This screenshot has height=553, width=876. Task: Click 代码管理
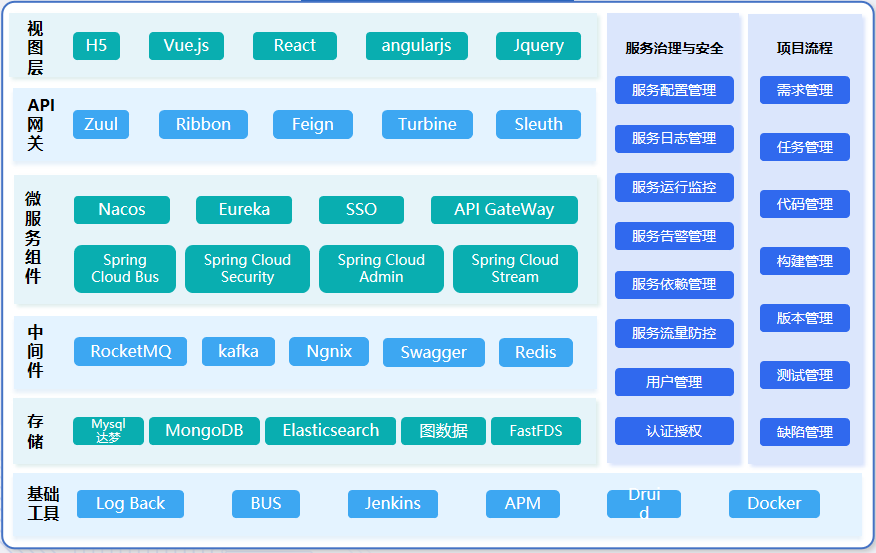(805, 204)
